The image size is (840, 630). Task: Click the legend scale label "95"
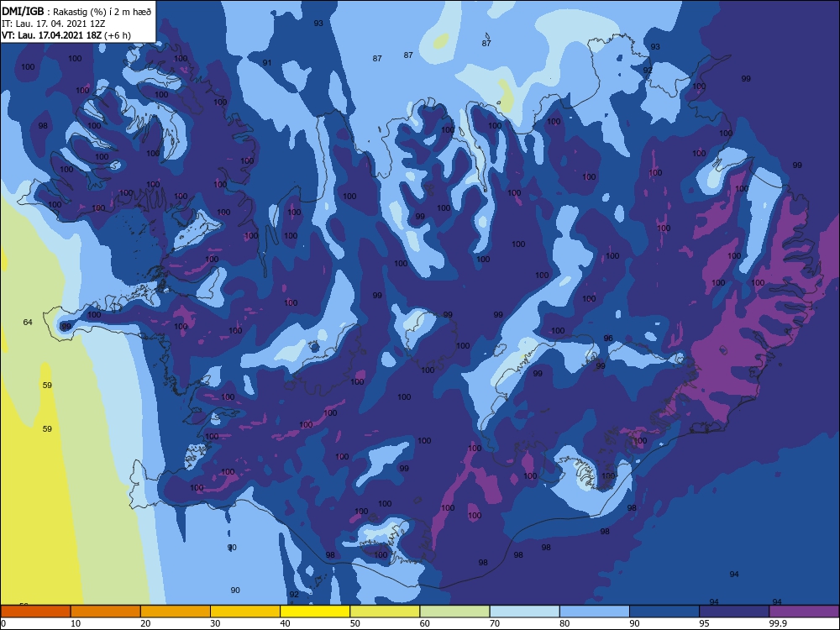tap(705, 623)
